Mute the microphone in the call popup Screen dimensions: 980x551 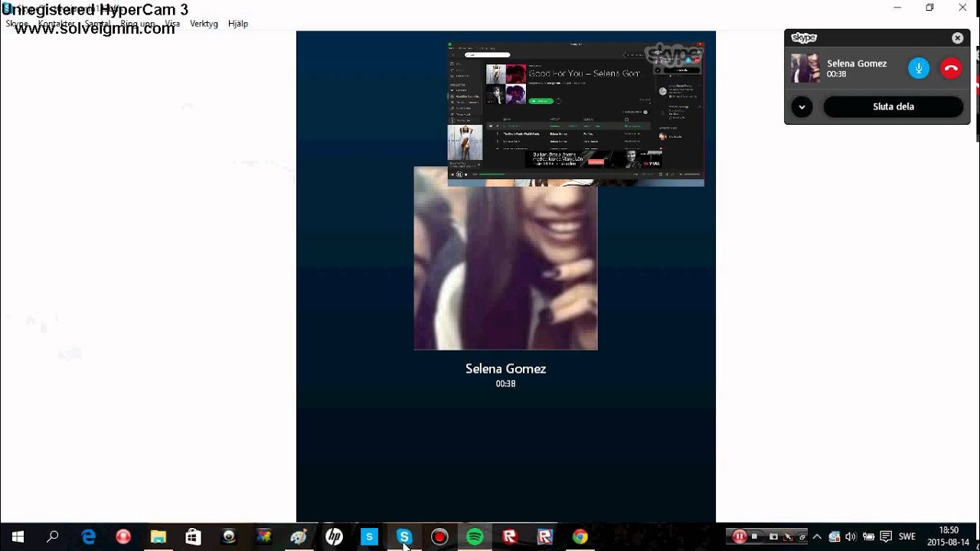click(x=919, y=68)
